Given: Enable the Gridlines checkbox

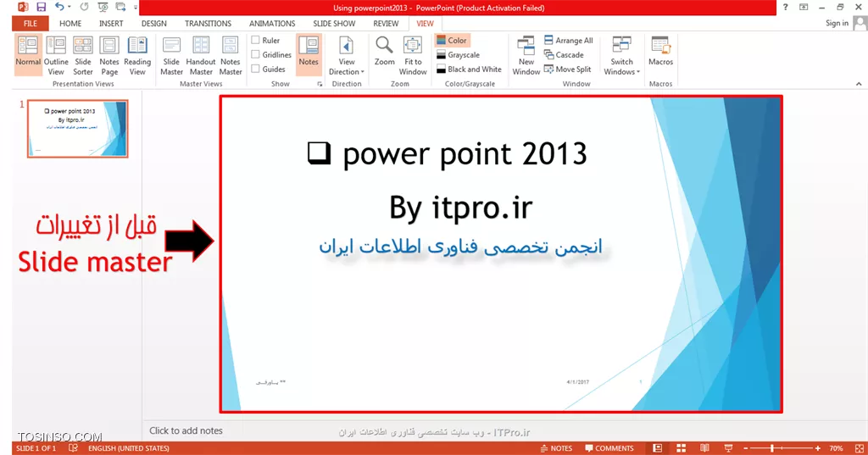Looking at the screenshot, I should click(x=255, y=54).
